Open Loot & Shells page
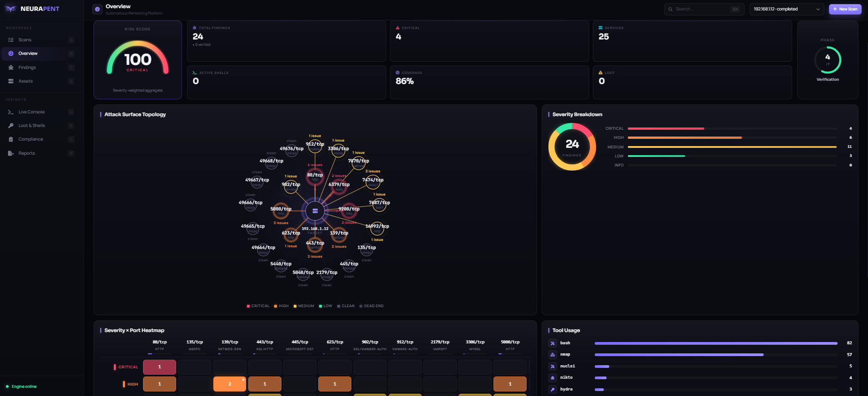868x396 pixels. pyautogui.click(x=42, y=126)
